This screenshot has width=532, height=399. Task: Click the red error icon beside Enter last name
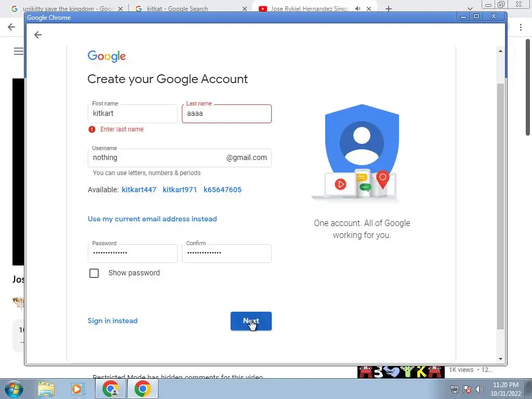click(92, 129)
